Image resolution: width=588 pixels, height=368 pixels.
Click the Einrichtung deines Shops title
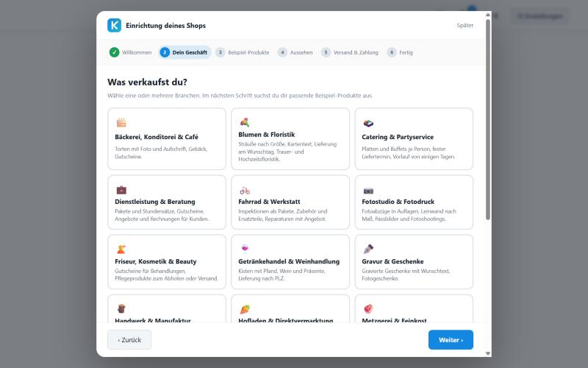coord(166,26)
